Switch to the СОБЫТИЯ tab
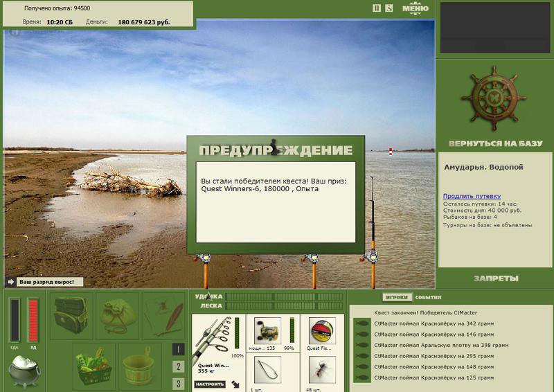The width and height of the screenshot is (554, 392). click(x=428, y=297)
